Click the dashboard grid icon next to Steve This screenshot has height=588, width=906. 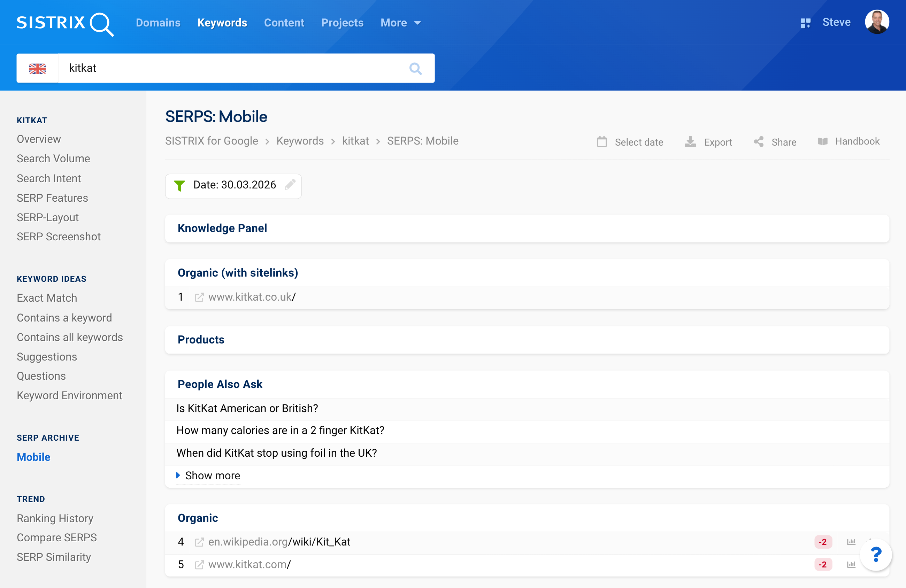coord(805,23)
